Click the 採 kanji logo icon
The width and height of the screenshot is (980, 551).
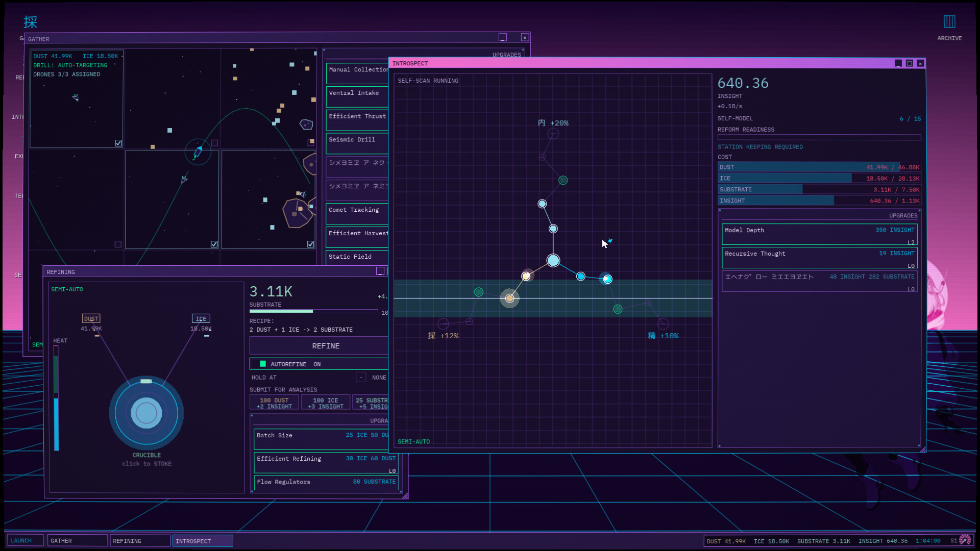30,22
